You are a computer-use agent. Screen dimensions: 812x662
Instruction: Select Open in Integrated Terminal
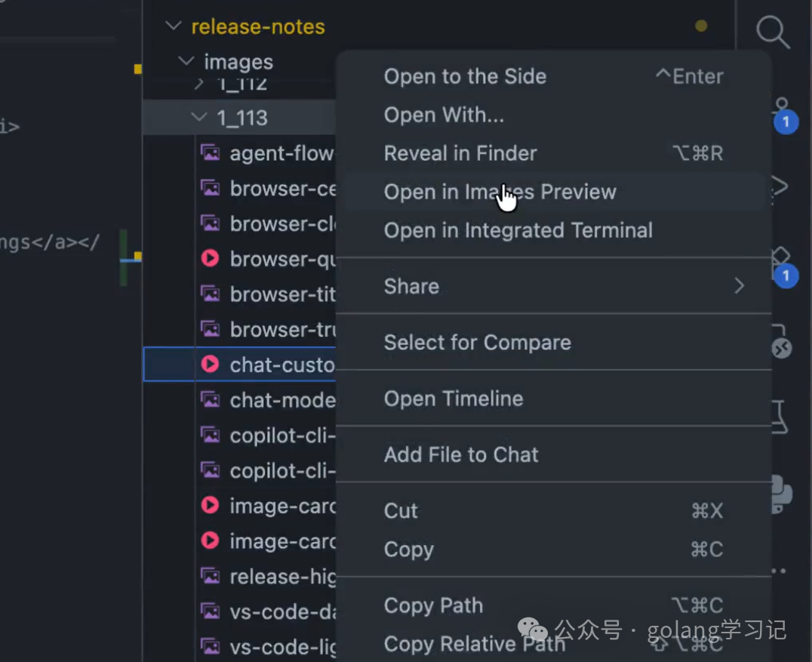(518, 230)
